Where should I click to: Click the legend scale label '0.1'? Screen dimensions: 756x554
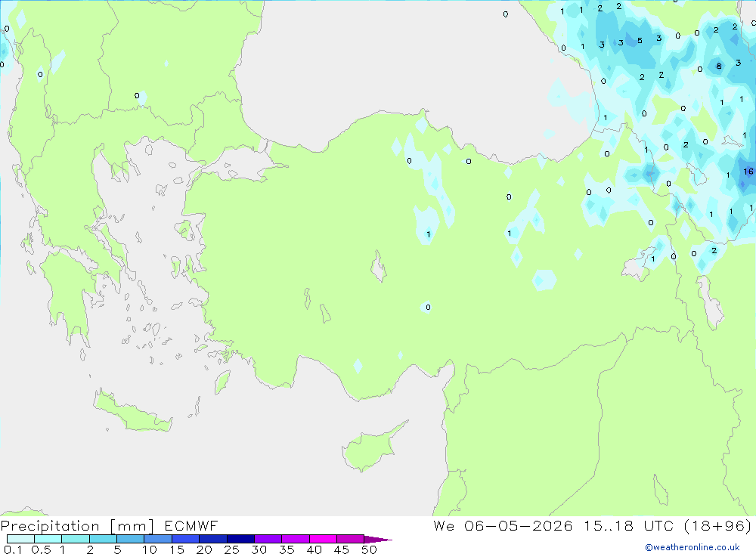click(x=13, y=549)
